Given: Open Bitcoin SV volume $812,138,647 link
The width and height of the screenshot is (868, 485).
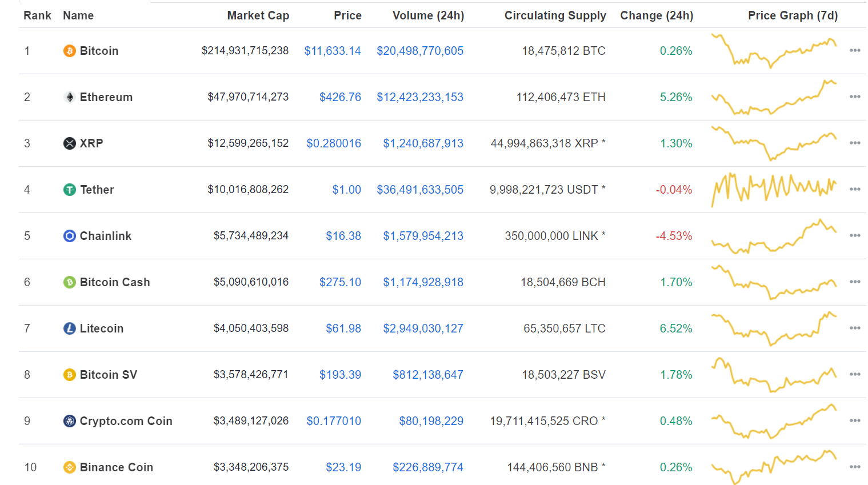Looking at the screenshot, I should tap(428, 375).
